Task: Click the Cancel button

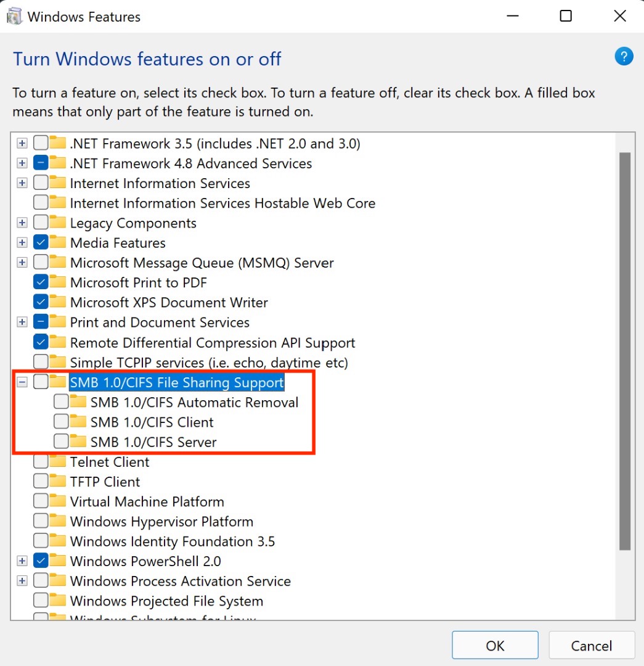Action: [x=591, y=646]
